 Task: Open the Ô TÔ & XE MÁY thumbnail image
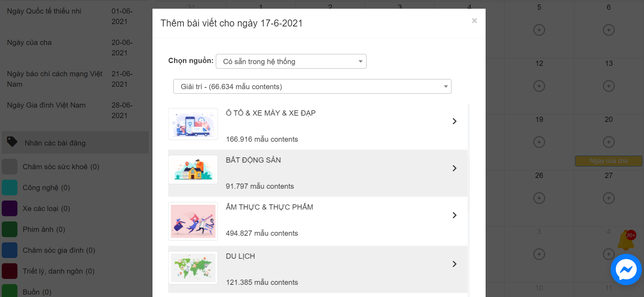coord(193,124)
